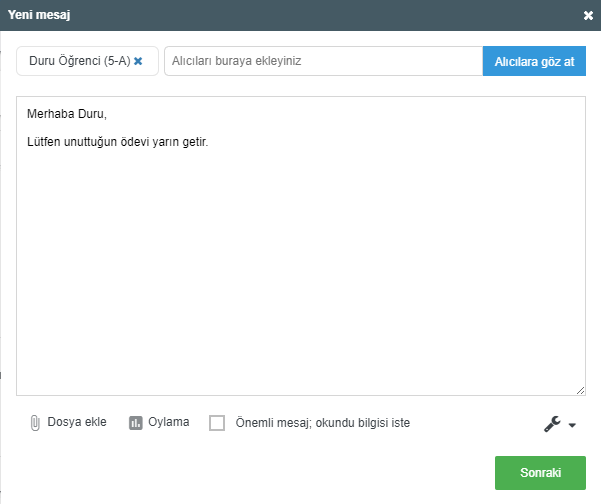The width and height of the screenshot is (601, 504).
Task: Click the green Sonraki button
Action: click(x=540, y=473)
